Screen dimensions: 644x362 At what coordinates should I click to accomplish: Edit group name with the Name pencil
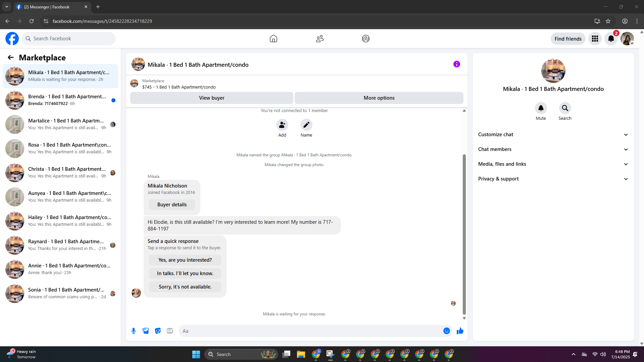(x=306, y=125)
